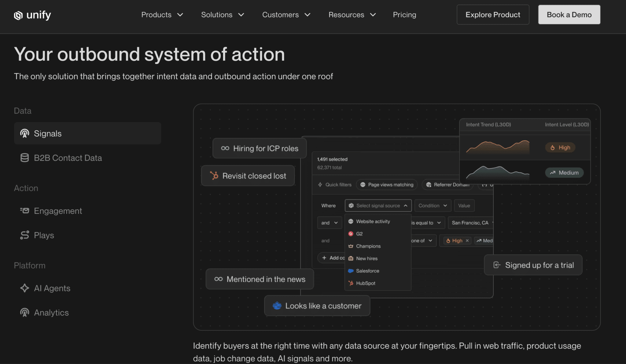Click the HubSpot icon on Revisit closed lost
626x364 pixels.
214,176
